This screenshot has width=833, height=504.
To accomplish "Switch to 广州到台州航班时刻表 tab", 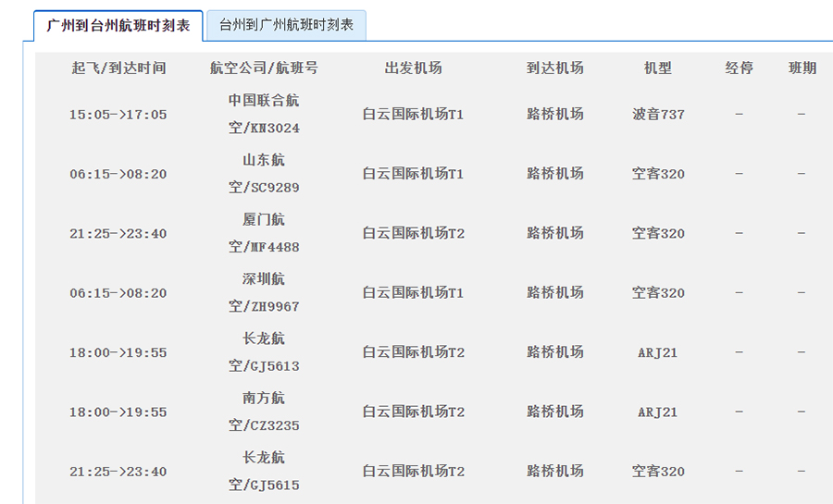I will click(118, 26).
